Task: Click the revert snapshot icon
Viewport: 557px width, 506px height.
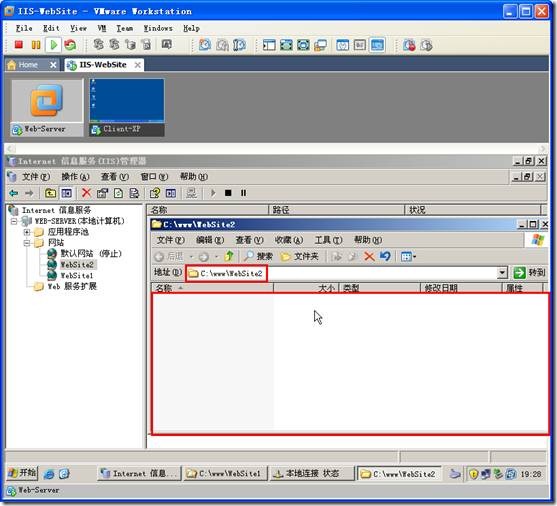Action: pos(222,45)
